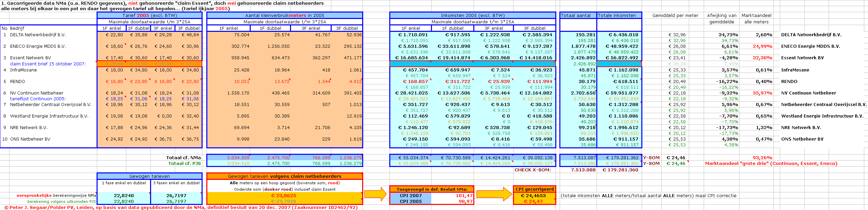Select the 'Tarief 2005 (excl. BTW)' header cell

click(149, 15)
